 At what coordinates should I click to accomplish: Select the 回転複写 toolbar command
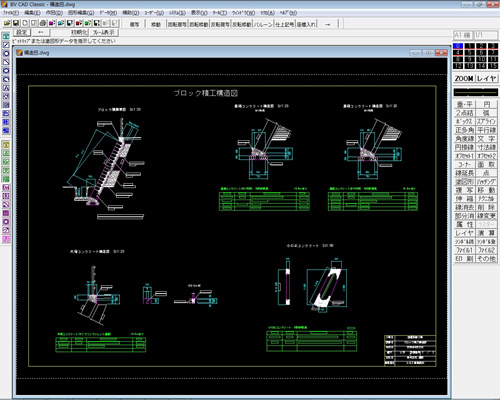point(177,24)
